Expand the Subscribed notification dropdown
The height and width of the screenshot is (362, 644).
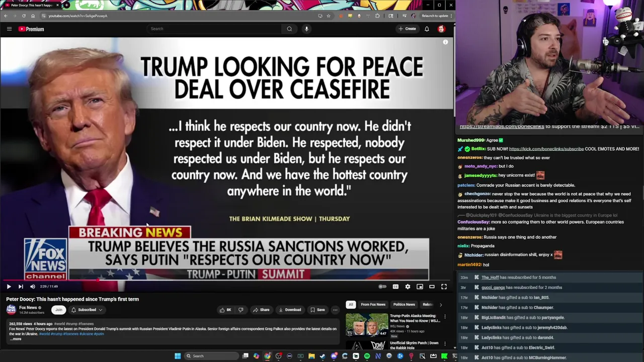[87, 310]
